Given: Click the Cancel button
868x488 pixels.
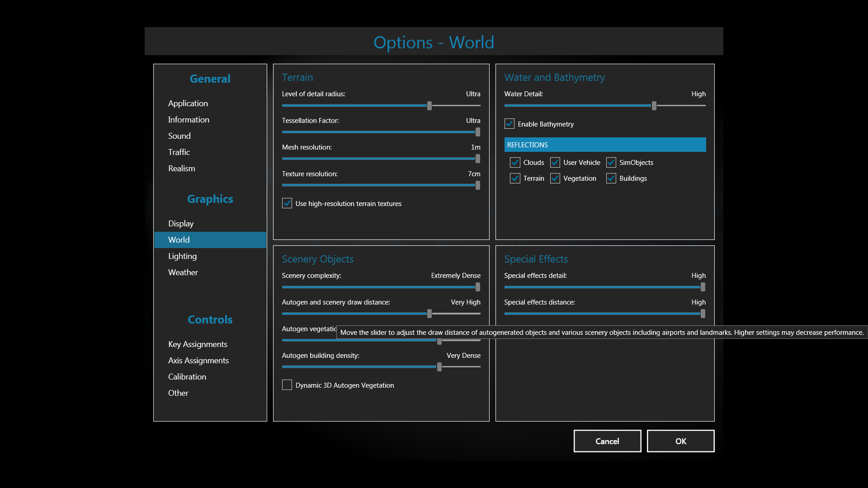Looking at the screenshot, I should point(607,441).
